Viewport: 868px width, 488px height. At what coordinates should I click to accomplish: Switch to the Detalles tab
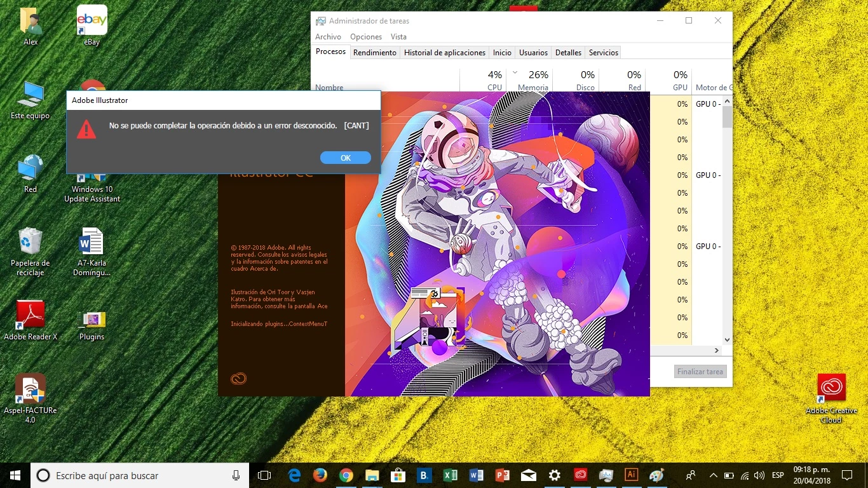pos(568,53)
